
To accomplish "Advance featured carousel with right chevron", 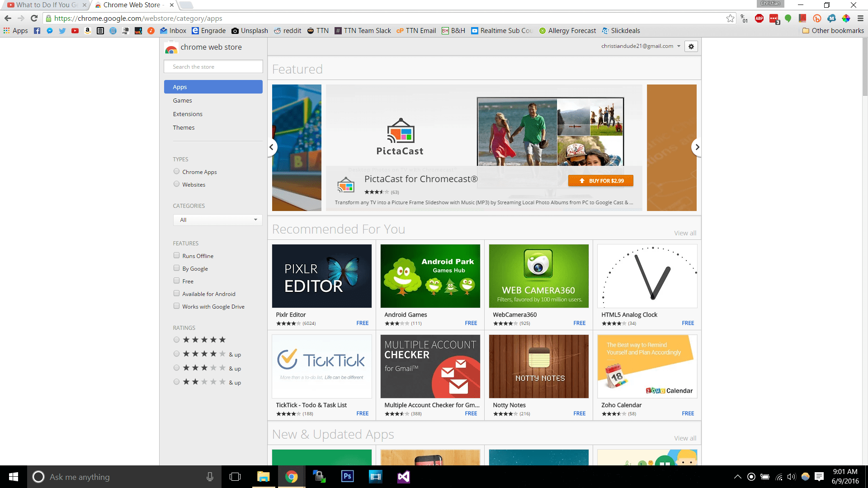I will (x=697, y=147).
